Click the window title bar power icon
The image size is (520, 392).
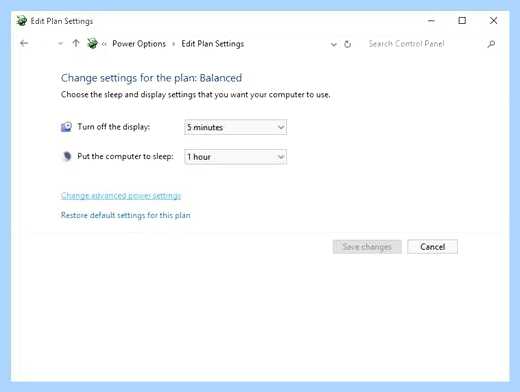22,21
